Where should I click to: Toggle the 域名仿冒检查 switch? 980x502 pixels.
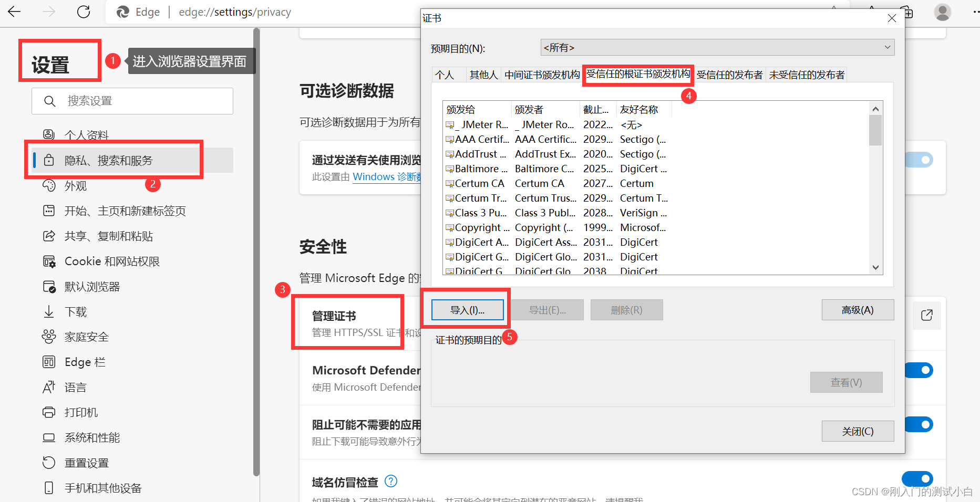point(917,479)
